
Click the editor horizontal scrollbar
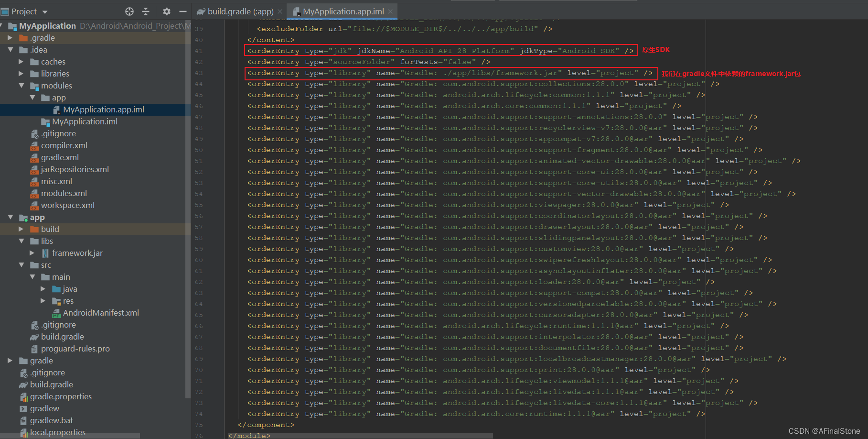(361, 436)
